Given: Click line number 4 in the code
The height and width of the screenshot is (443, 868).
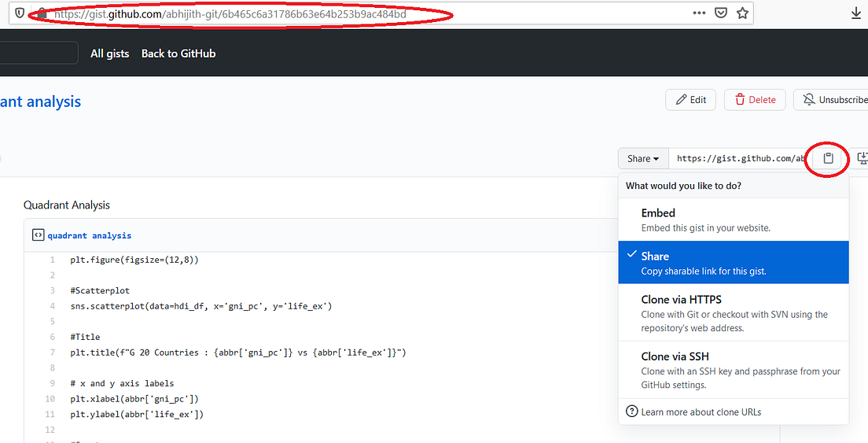Looking at the screenshot, I should (53, 305).
